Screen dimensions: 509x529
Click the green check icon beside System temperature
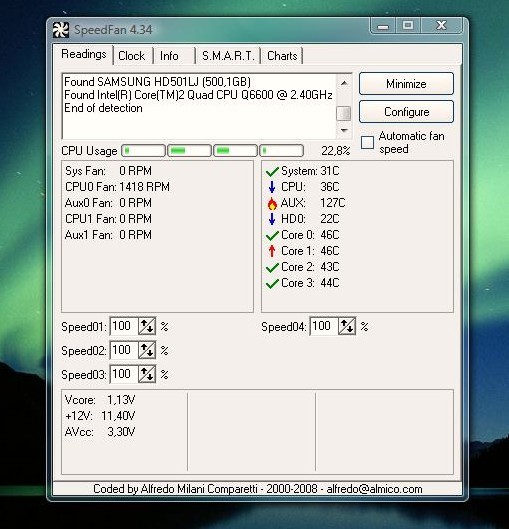click(x=272, y=172)
